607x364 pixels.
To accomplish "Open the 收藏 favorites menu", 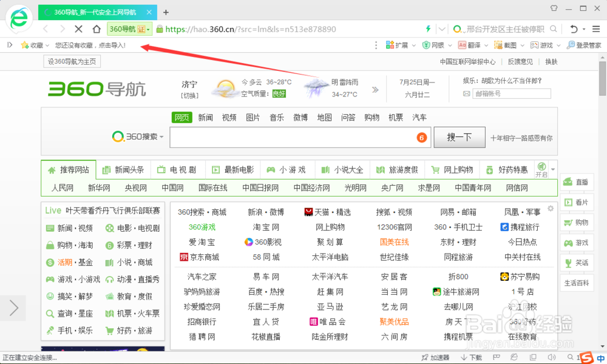I will click(35, 45).
